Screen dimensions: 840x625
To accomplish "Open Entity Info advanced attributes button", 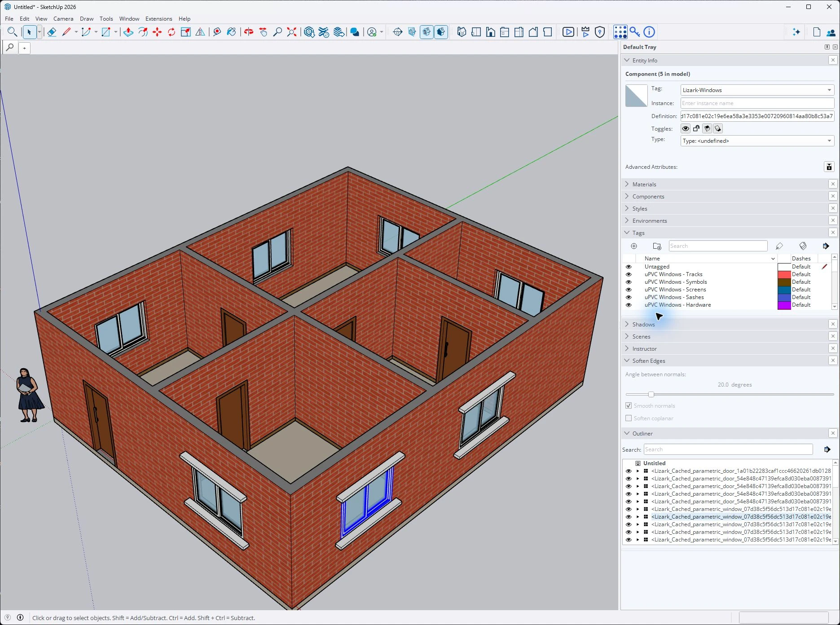I will (x=829, y=167).
